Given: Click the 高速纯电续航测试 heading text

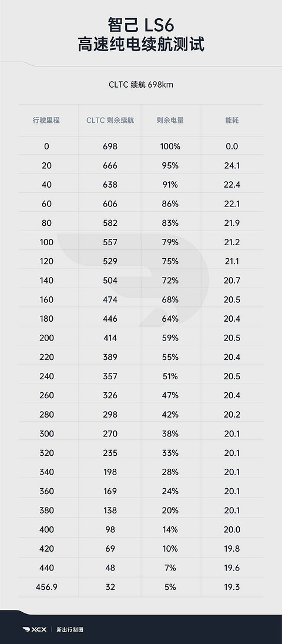Looking at the screenshot, I should pyautogui.click(x=141, y=44).
